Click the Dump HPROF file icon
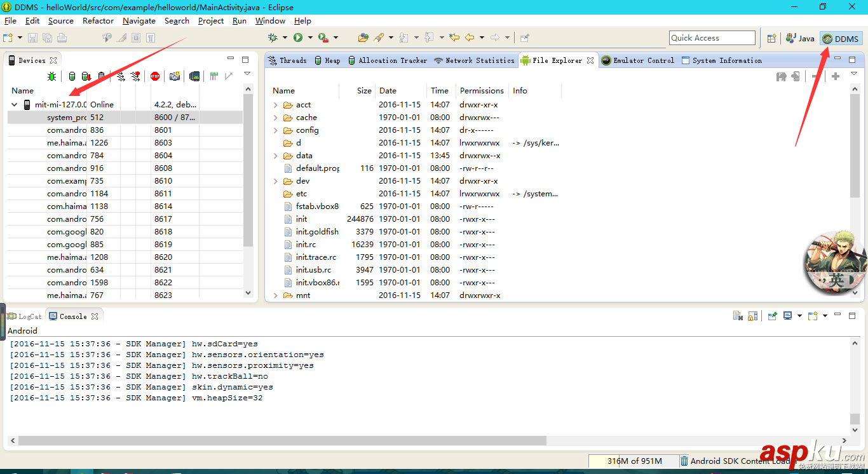Image resolution: width=868 pixels, height=474 pixels. click(x=86, y=76)
